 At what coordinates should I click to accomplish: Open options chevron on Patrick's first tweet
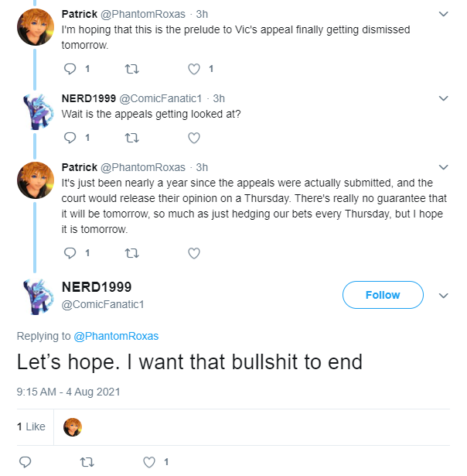click(443, 14)
